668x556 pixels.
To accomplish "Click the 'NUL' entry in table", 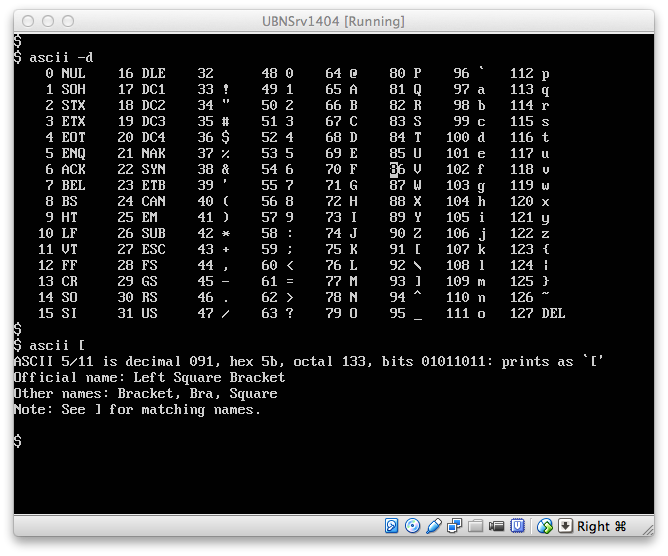I will pos(73,73).
